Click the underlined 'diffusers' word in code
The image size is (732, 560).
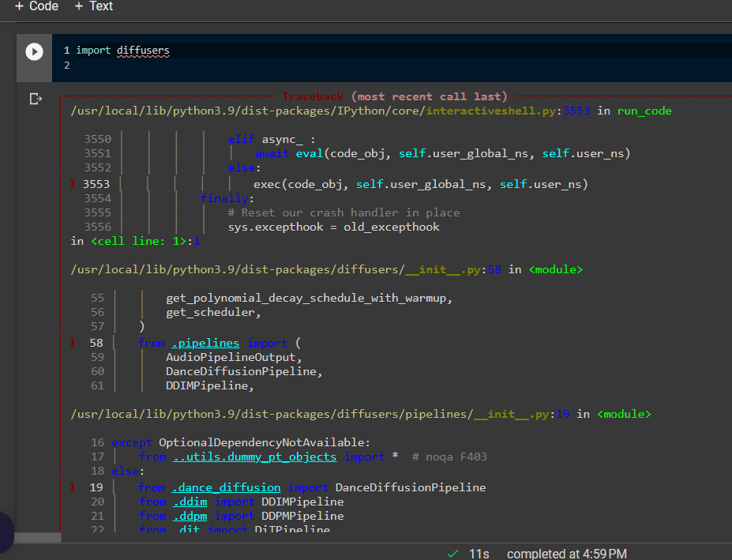point(143,51)
